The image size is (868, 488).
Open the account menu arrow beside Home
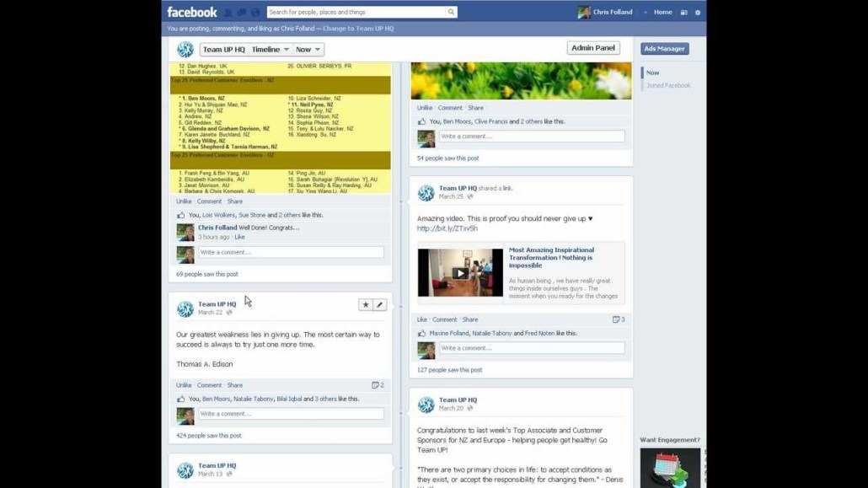[x=645, y=12]
